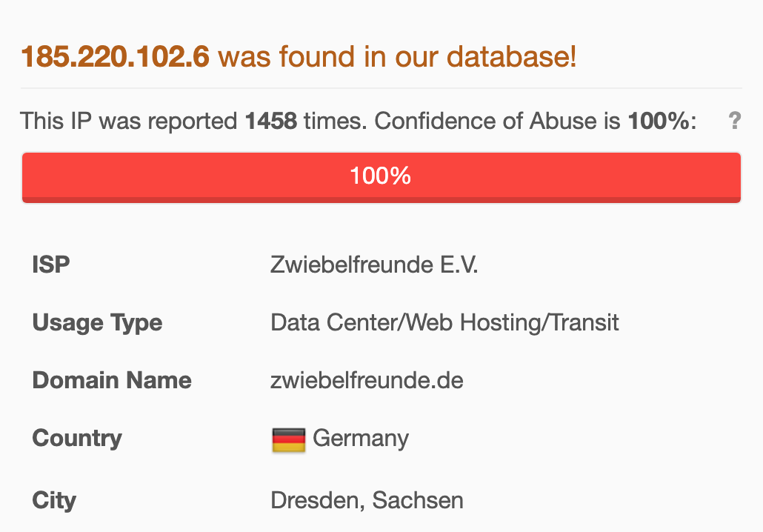
Task: Click the Country label
Action: 77,439
